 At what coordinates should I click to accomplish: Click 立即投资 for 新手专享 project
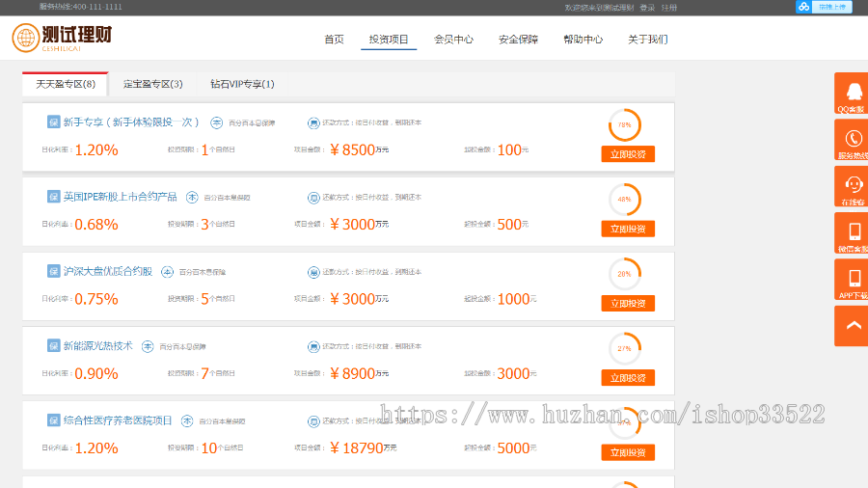tap(628, 154)
